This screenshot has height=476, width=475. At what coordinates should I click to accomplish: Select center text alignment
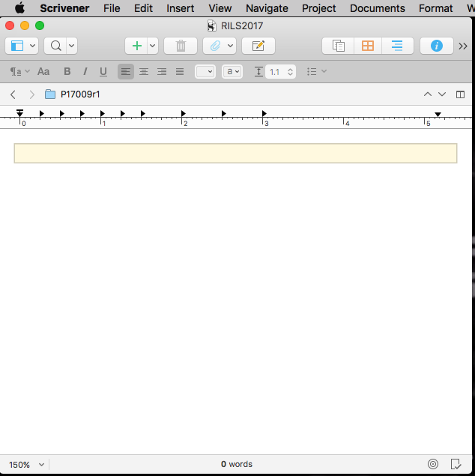click(x=144, y=72)
